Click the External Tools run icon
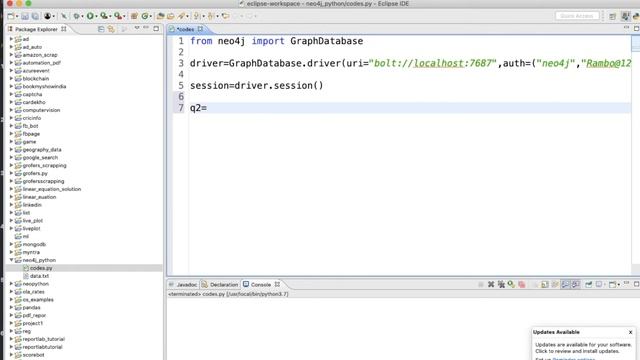 [x=118, y=16]
